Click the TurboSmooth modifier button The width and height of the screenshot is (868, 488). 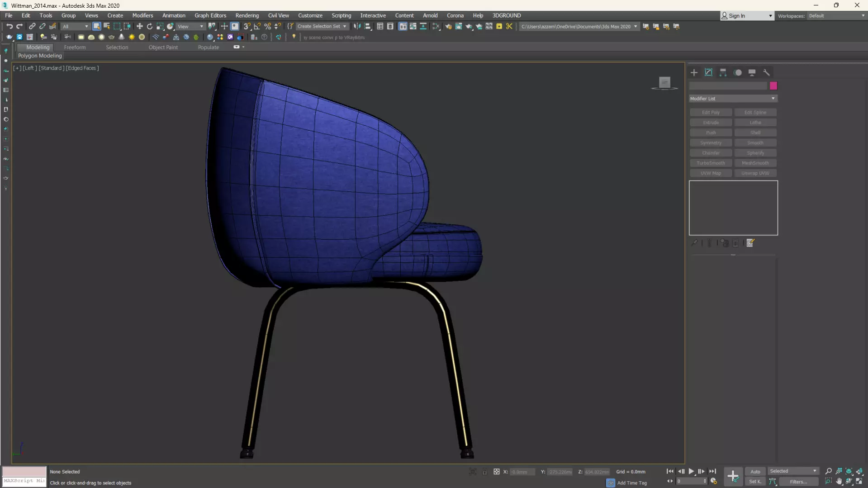click(x=711, y=163)
